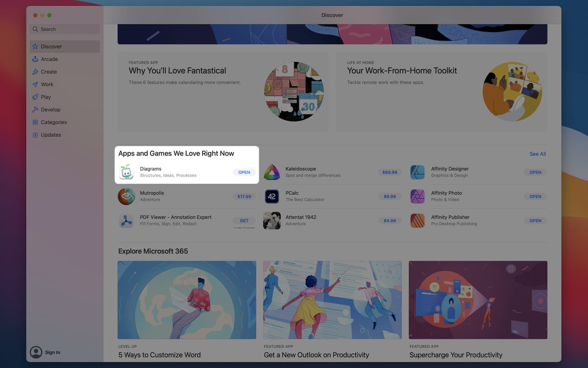Select the Work section

tap(65, 84)
